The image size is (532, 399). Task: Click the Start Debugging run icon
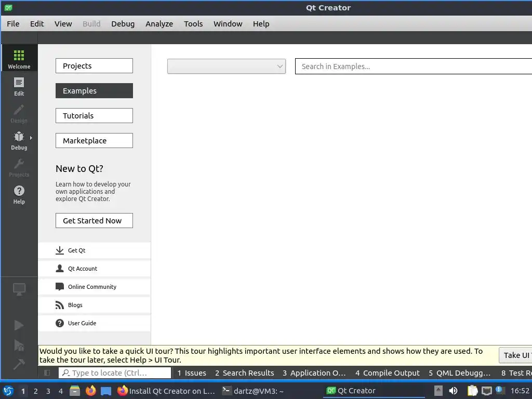tap(19, 345)
